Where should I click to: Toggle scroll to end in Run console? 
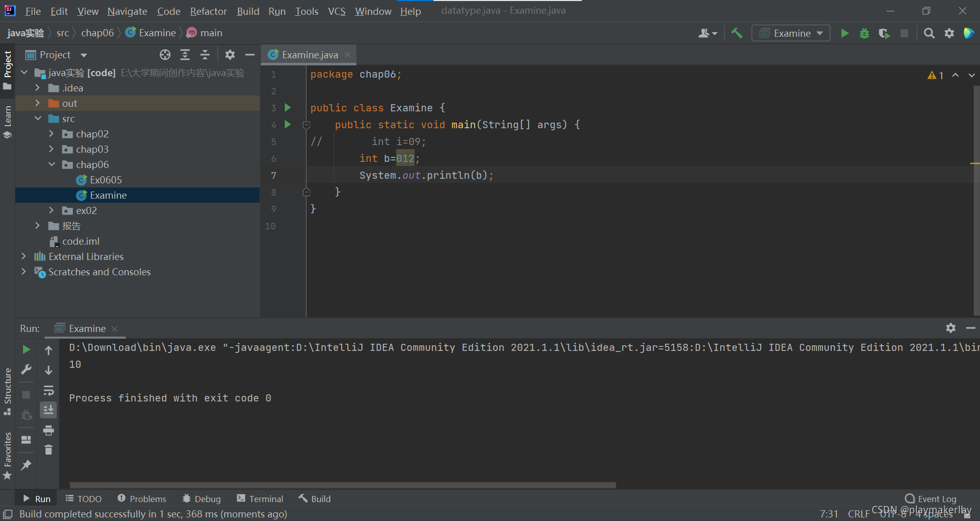point(49,410)
